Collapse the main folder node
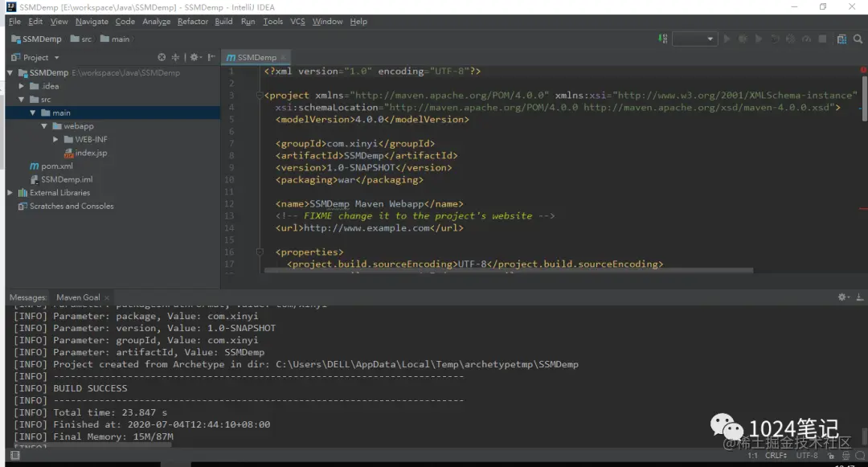This screenshot has width=868, height=467. coord(33,113)
